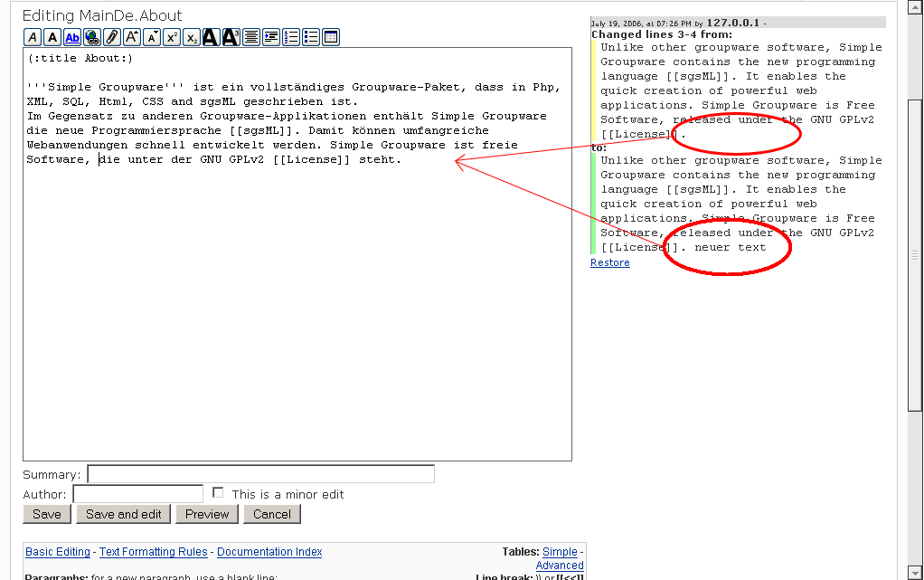Click the paperclip attach file icon

coord(112,37)
